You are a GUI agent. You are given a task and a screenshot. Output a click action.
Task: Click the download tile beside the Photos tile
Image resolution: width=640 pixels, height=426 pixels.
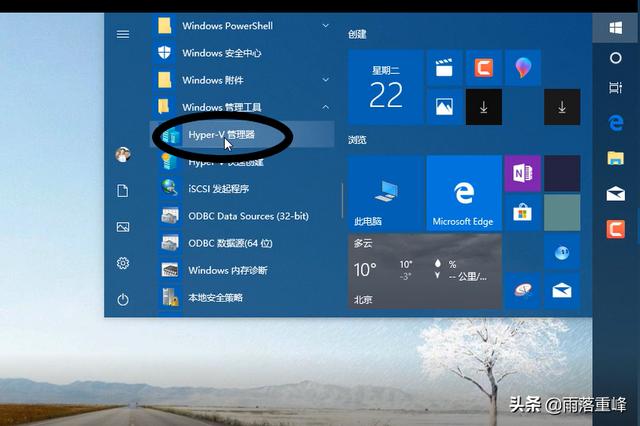(483, 107)
